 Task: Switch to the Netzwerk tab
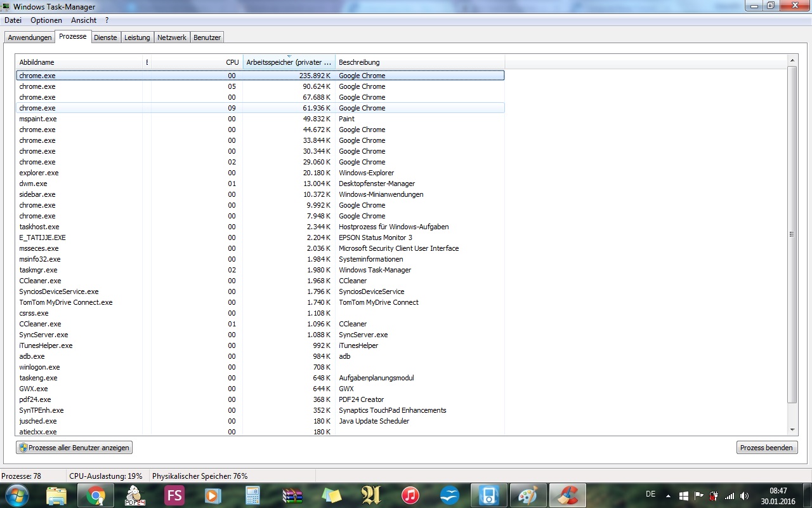tap(172, 37)
